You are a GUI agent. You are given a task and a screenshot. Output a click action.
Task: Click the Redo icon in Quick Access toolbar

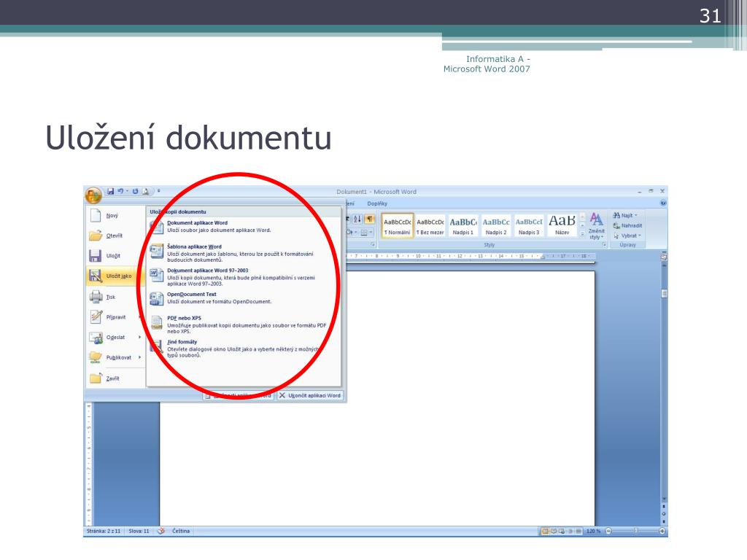135,192
